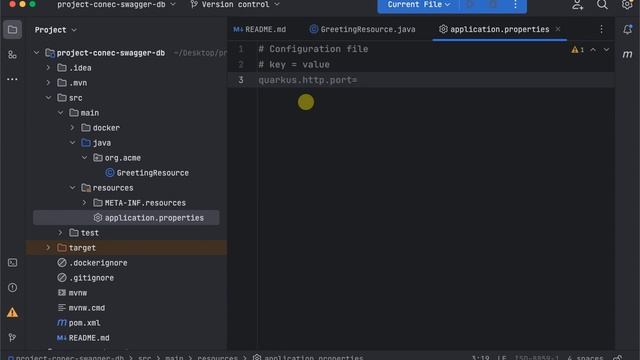Viewport: 640px width, 360px height.
Task: Open the Notifications bell
Action: pyautogui.click(x=627, y=29)
